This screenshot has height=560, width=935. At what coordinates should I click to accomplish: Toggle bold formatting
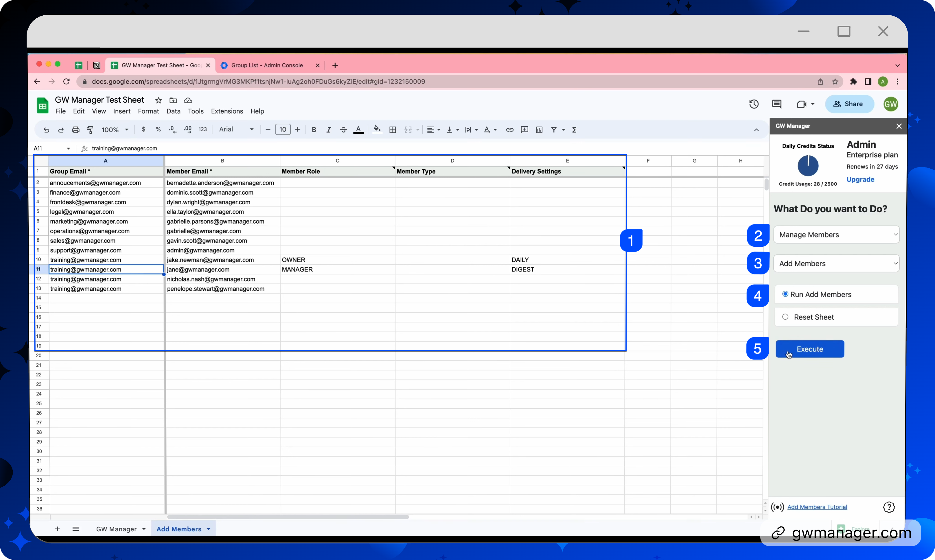click(314, 129)
